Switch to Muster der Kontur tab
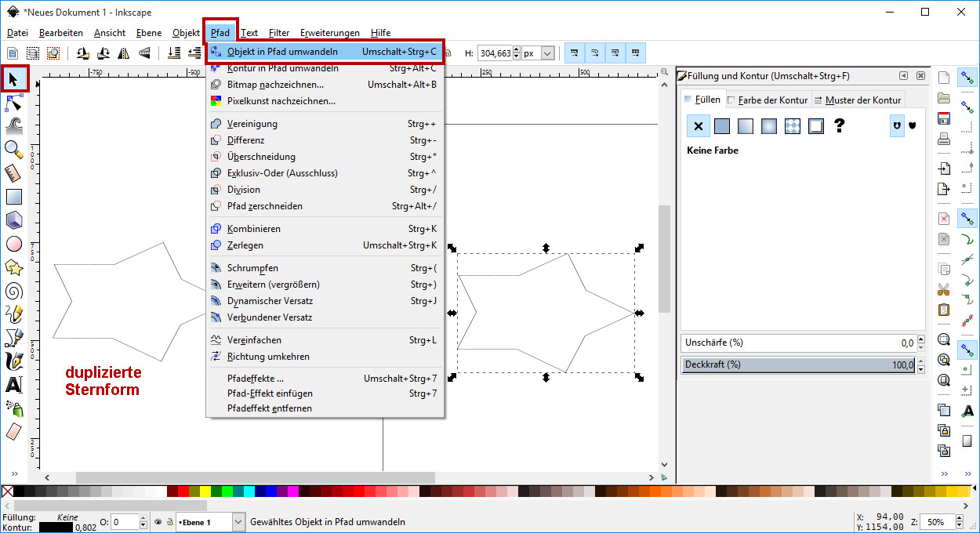The image size is (980, 533). (858, 100)
